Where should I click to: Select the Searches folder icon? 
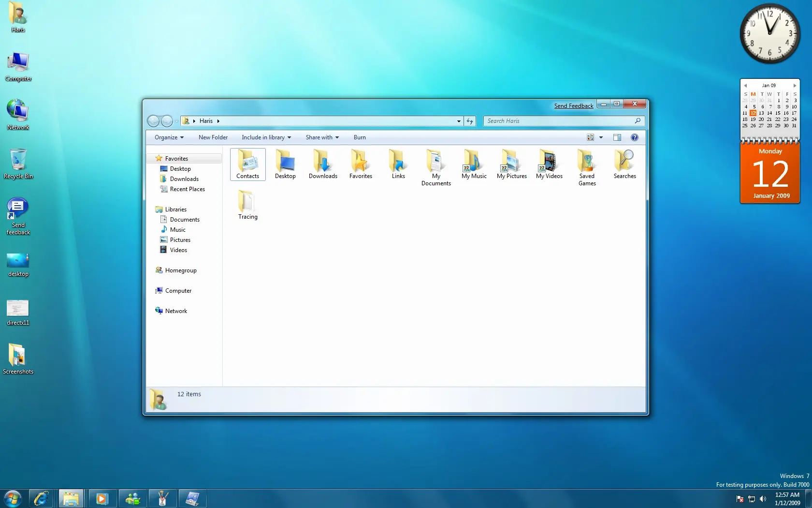tap(624, 160)
